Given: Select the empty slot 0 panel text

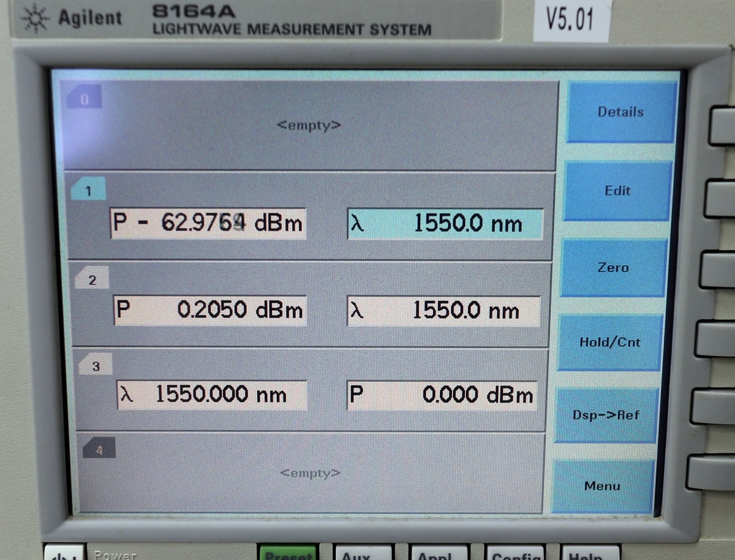Looking at the screenshot, I should pos(309,125).
